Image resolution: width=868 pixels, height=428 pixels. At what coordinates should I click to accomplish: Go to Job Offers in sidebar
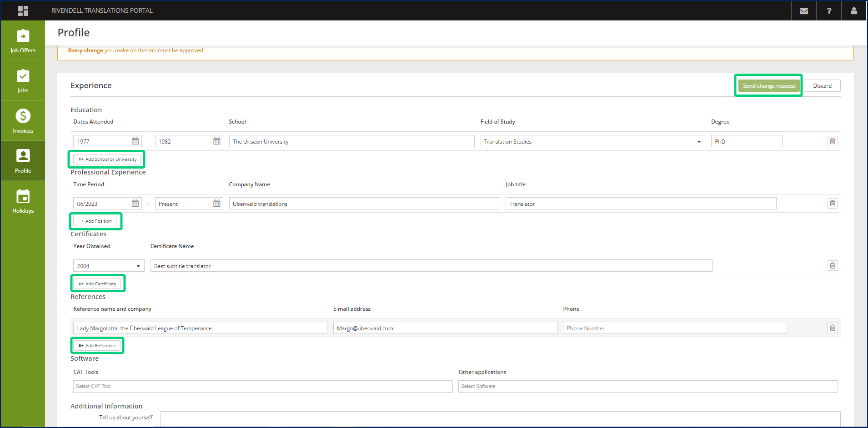[x=23, y=41]
